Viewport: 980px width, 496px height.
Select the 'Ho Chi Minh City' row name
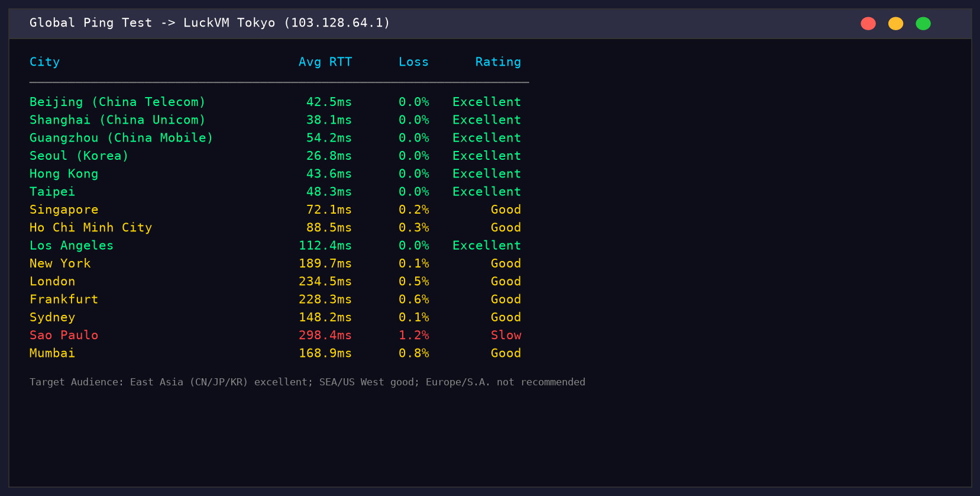point(91,227)
